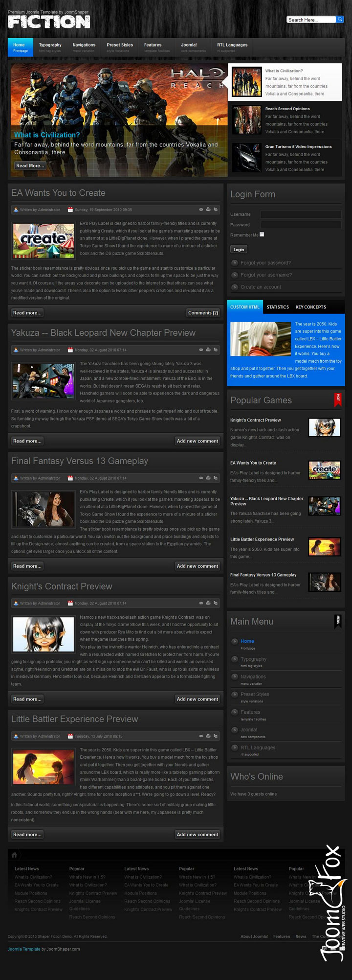Click 'We have 3 guests online' text
The height and width of the screenshot is (980, 352).
pyautogui.click(x=253, y=793)
